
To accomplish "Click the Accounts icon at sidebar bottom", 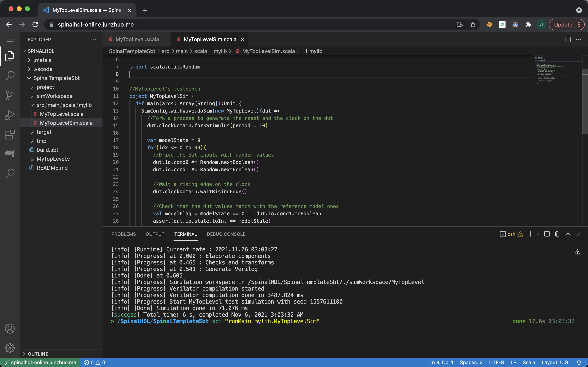I will point(10,329).
